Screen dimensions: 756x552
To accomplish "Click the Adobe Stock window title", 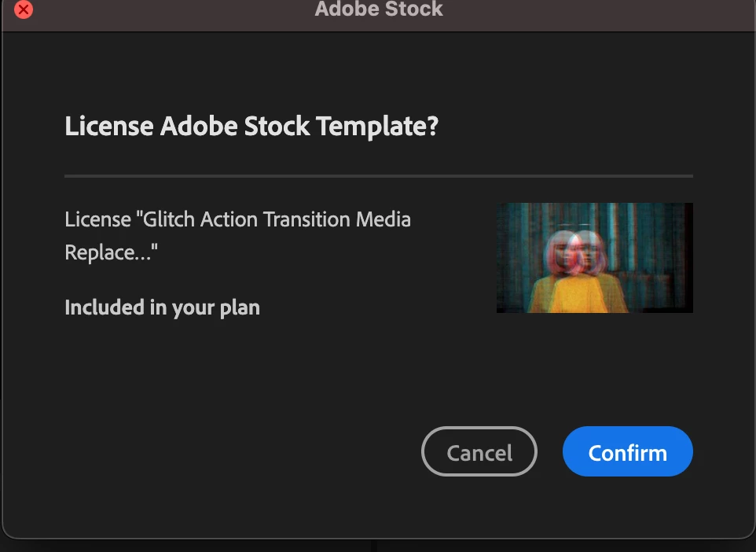I will pyautogui.click(x=379, y=10).
